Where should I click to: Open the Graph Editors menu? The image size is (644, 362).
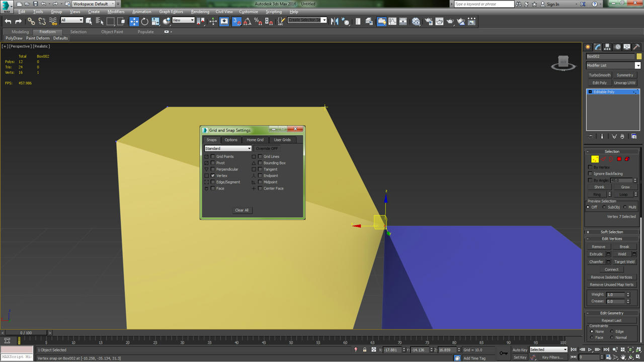(x=171, y=12)
